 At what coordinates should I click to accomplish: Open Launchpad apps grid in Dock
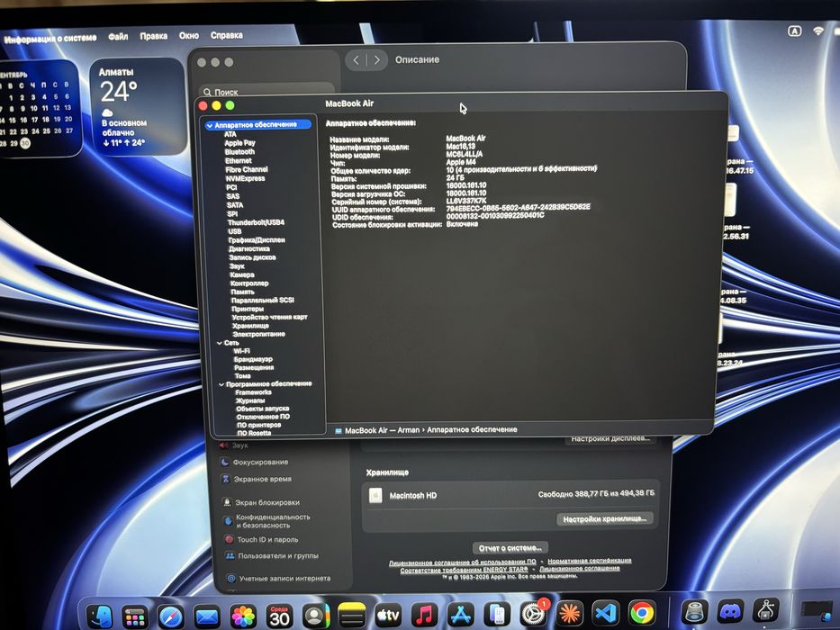tap(134, 617)
